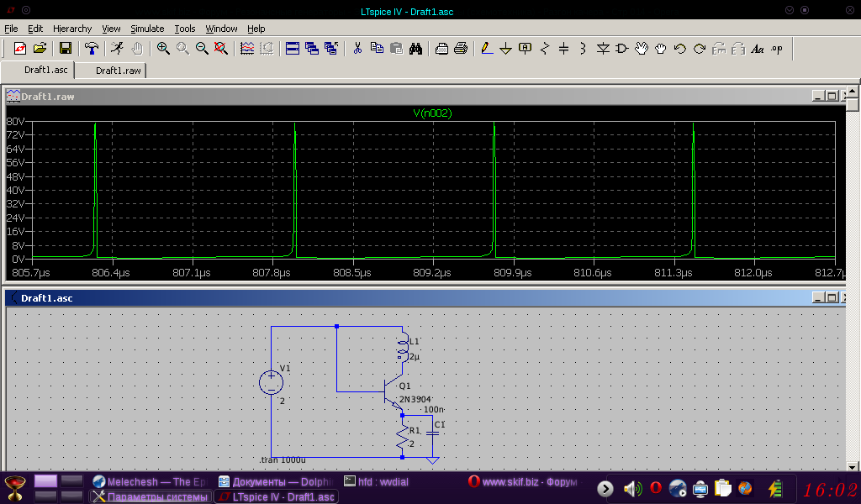Viewport: 861px width, 504px height.
Task: Run the simulation with the running man icon
Action: click(117, 48)
